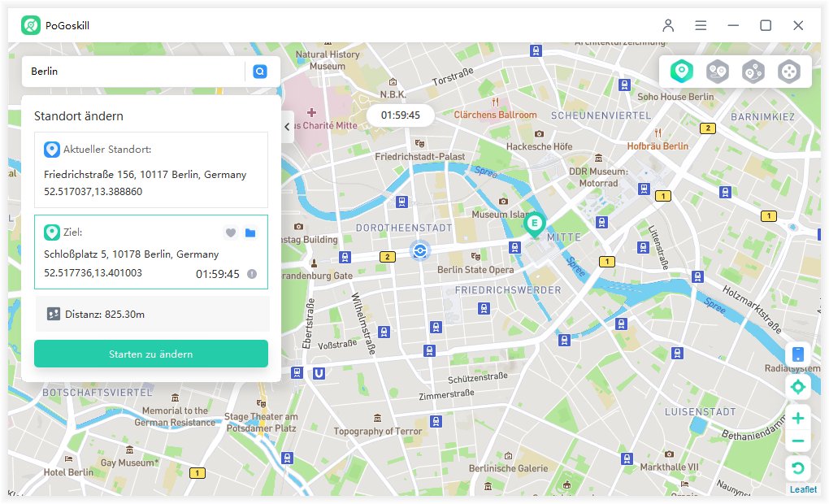Center map on current location crosshair
The height and width of the screenshot is (504, 829).
pos(798,387)
